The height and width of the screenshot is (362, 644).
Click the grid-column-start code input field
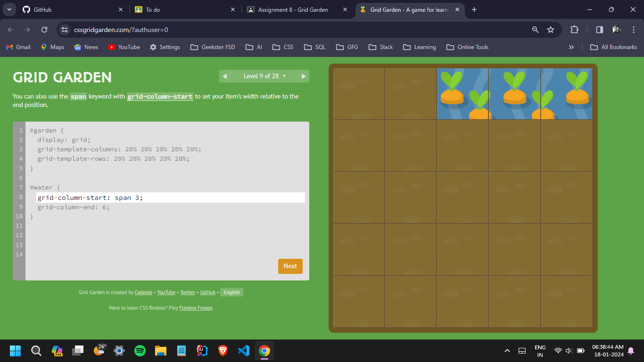click(170, 197)
